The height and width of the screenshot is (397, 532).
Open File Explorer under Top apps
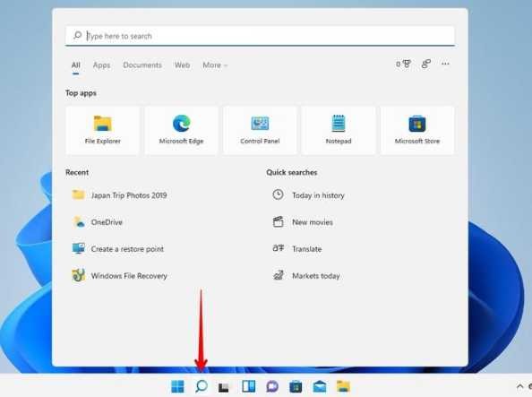(x=102, y=131)
